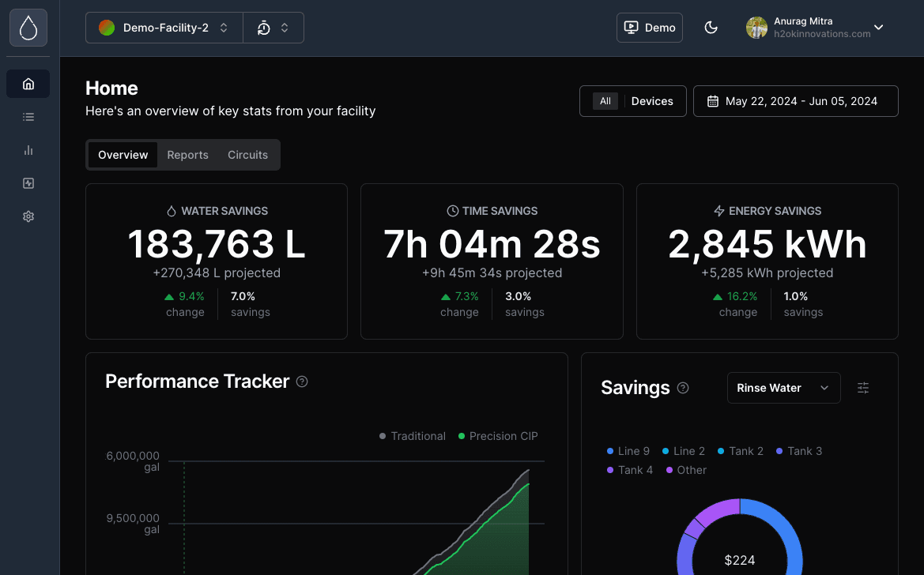Toggle dark mode moon icon

tap(711, 28)
